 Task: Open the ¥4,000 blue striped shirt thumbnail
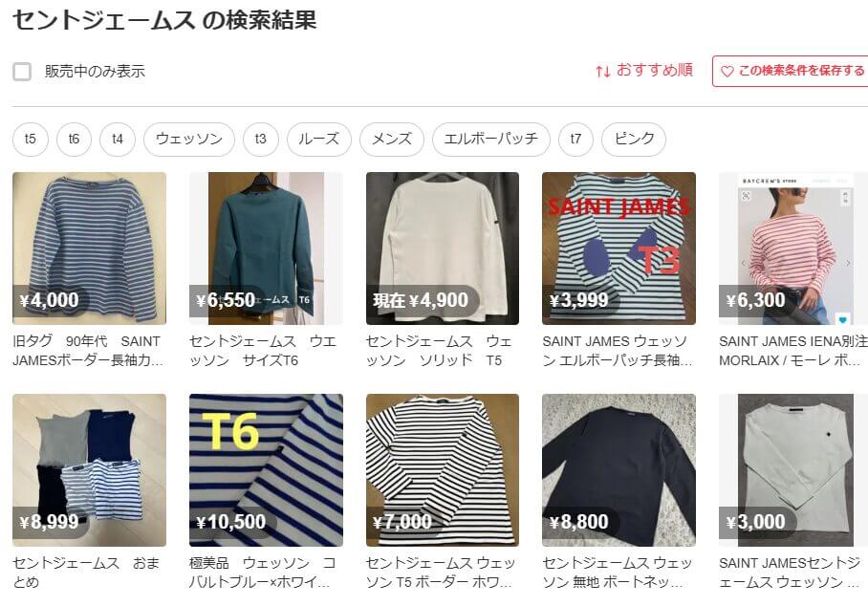pos(89,249)
